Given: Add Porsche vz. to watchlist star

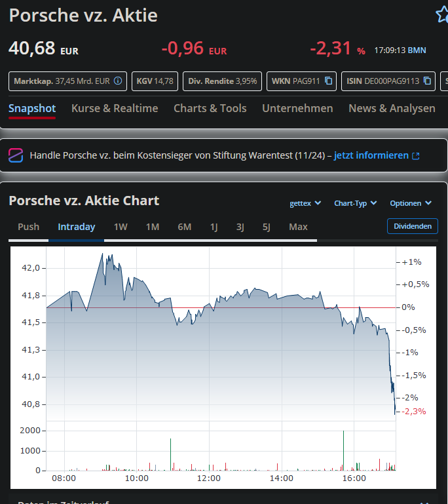Looking at the screenshot, I should [x=442, y=14].
